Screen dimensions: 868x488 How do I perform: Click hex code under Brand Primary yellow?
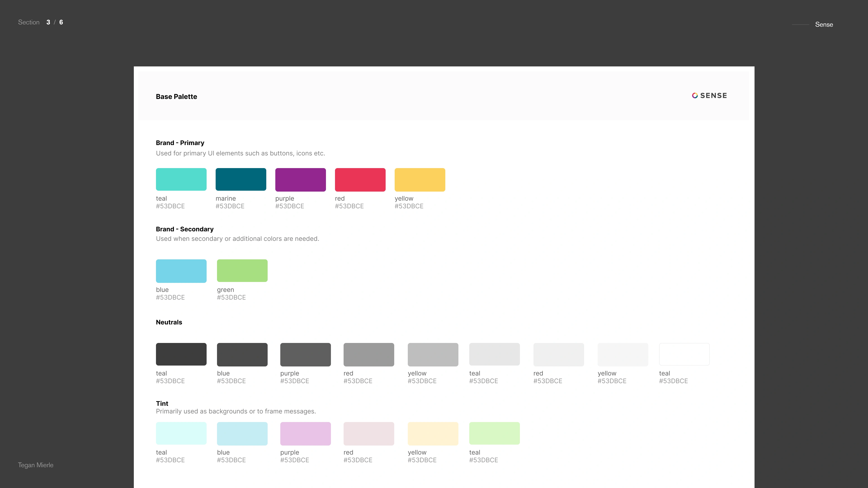tap(409, 206)
